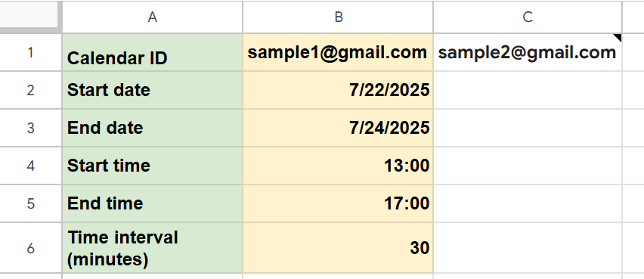Click the Time interval (minutes) label cell

pos(153,248)
